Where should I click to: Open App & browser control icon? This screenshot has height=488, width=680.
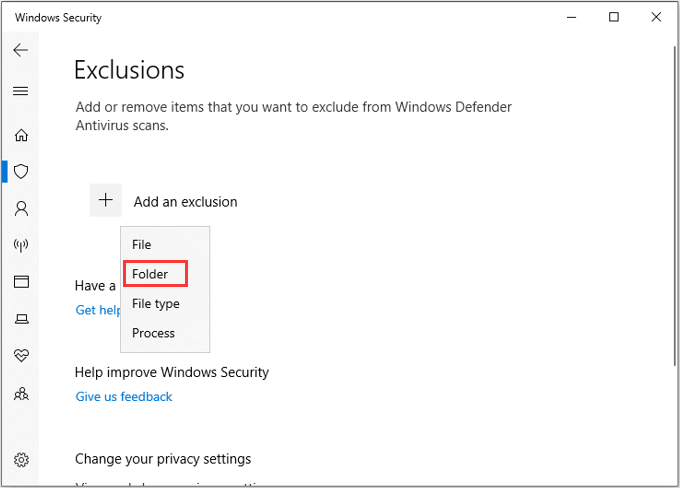pyautogui.click(x=21, y=282)
